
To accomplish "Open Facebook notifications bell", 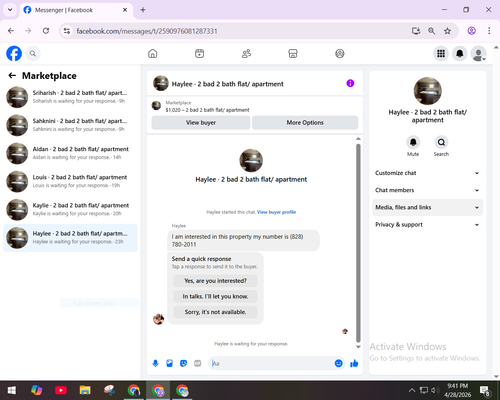I will [460, 53].
